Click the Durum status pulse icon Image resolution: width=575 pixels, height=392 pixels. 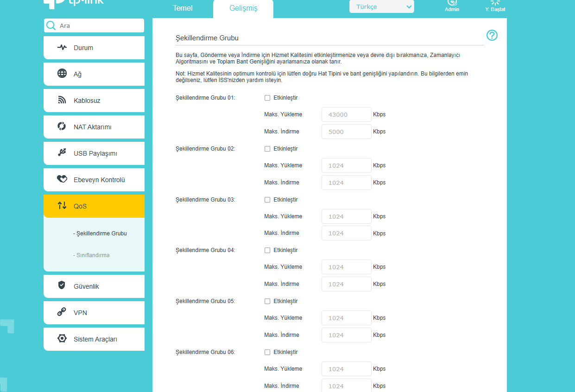click(62, 47)
